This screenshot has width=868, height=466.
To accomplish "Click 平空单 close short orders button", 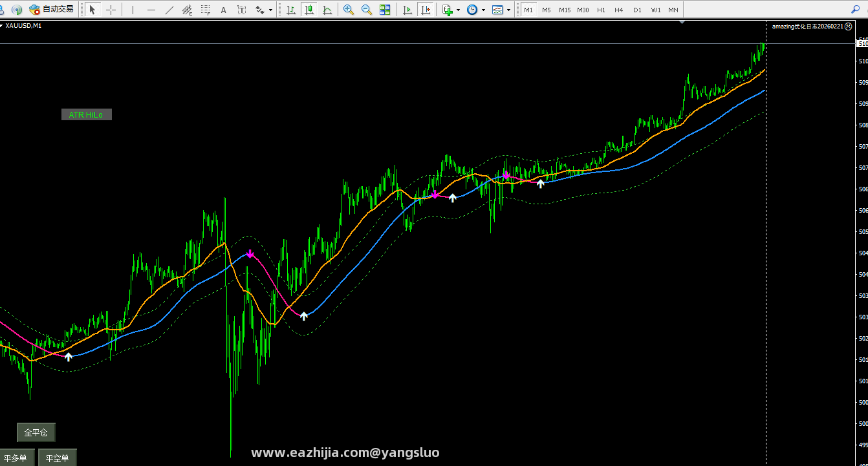I will tap(57, 458).
